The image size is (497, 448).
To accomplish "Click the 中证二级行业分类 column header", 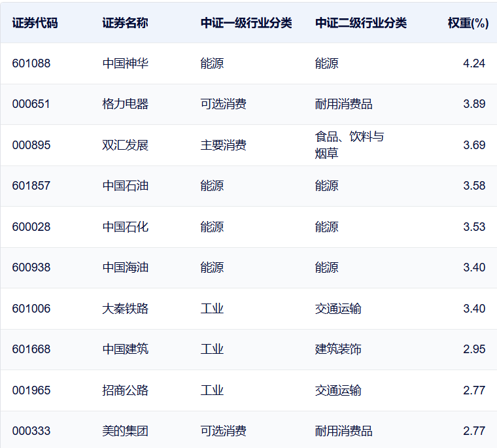I will [361, 23].
